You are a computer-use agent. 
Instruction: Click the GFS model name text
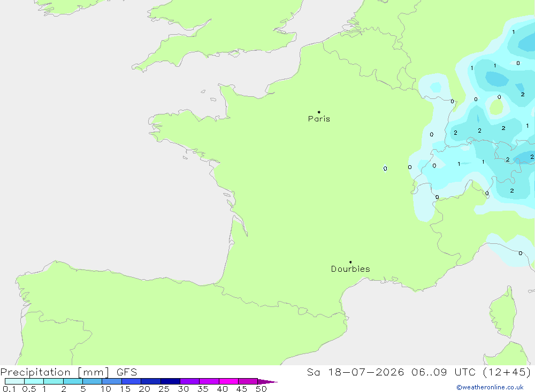click(127, 372)
